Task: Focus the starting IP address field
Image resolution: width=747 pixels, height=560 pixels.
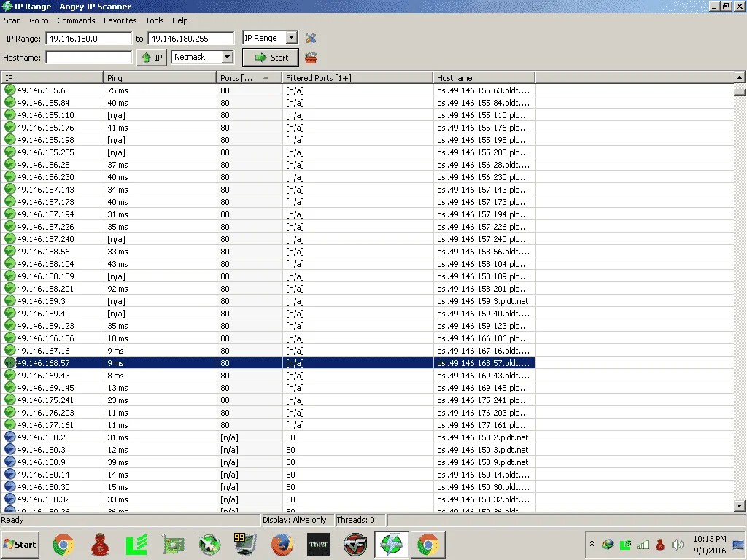Action: [x=88, y=39]
